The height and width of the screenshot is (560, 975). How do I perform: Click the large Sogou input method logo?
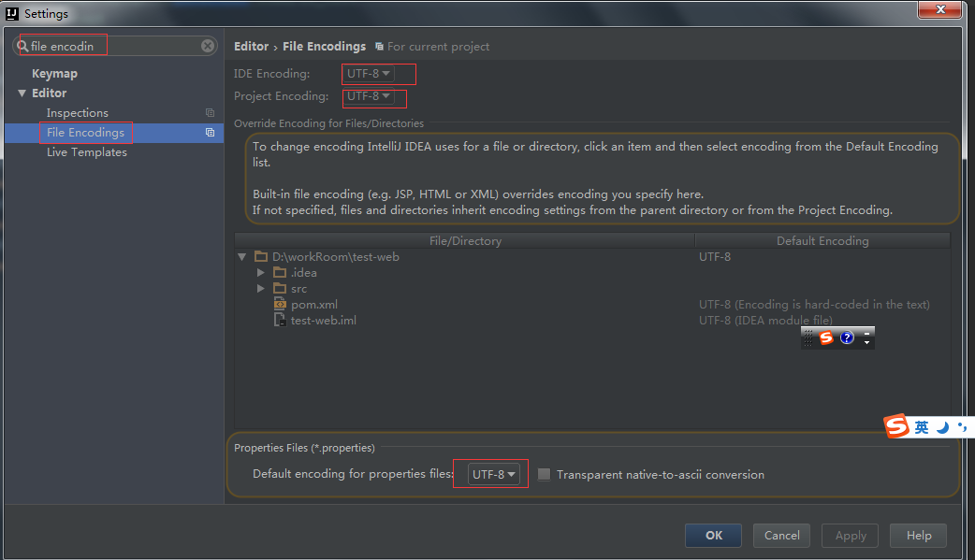(896, 426)
